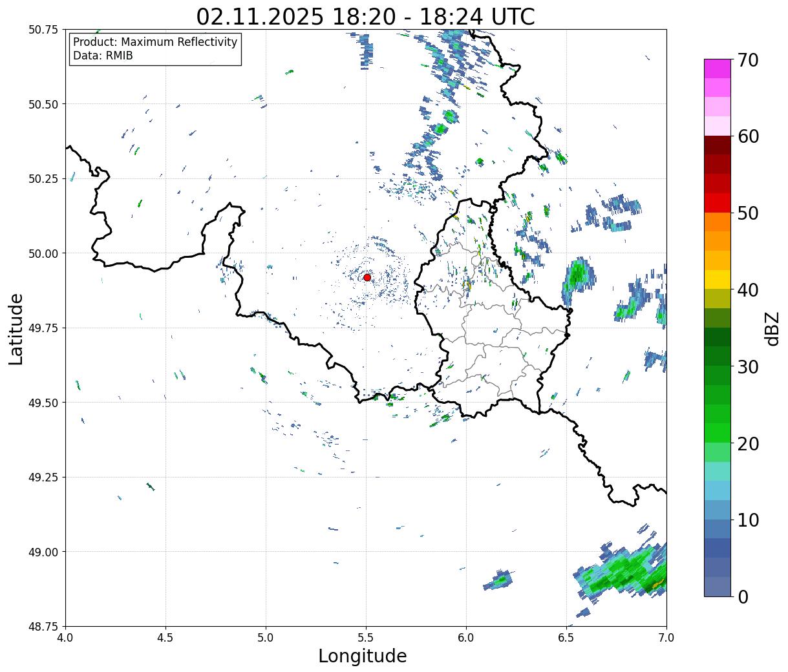The height and width of the screenshot is (672, 788).
Task: Click the 5.5 longitude tick label
Action: point(366,638)
